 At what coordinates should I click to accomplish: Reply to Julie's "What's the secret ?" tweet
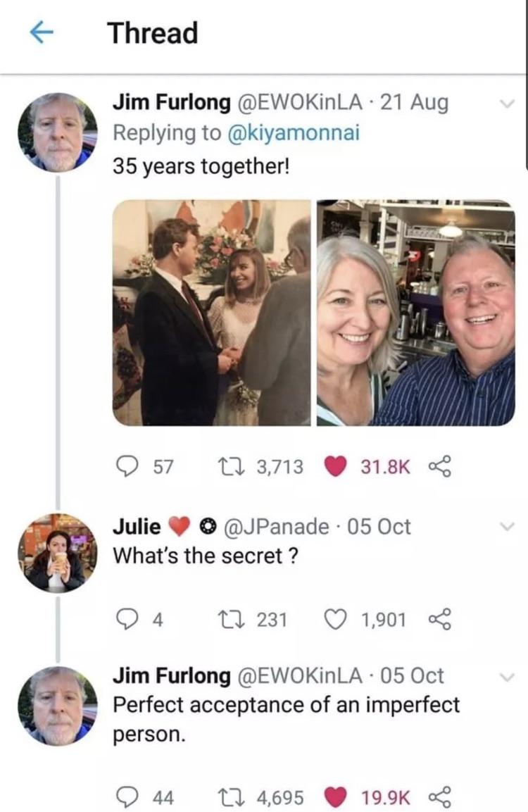(x=127, y=619)
